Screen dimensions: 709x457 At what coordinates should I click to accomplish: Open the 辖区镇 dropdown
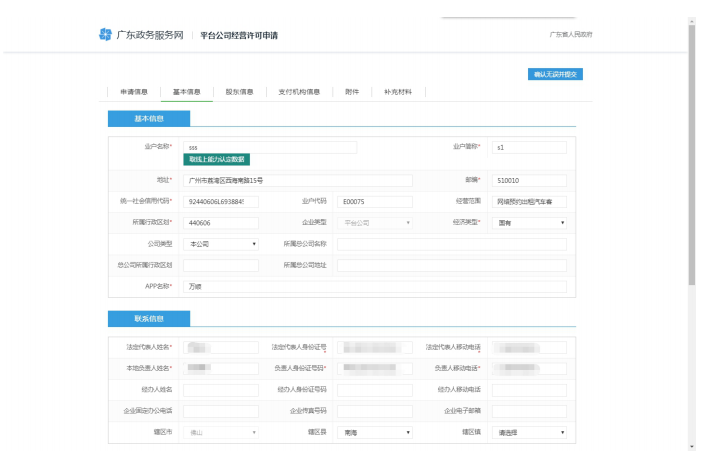pyautogui.click(x=528, y=432)
